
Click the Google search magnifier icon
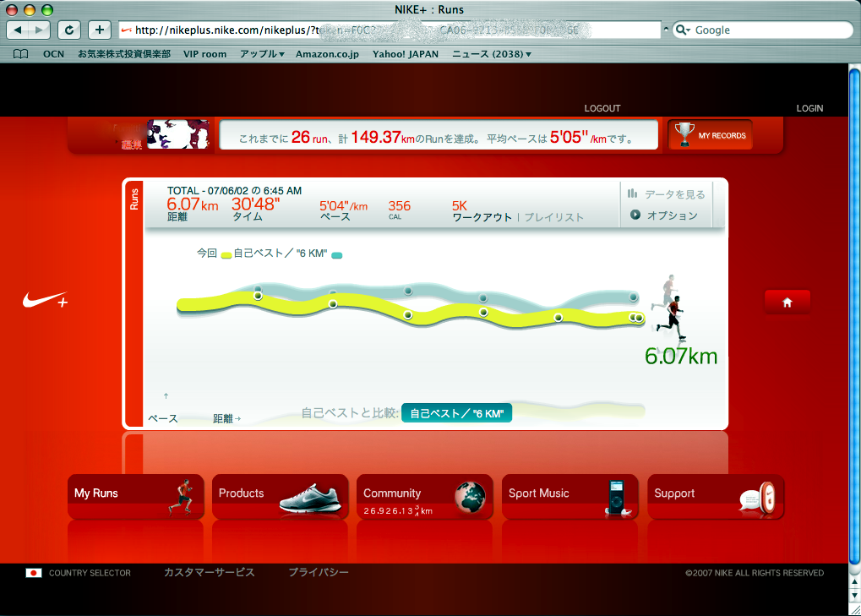(682, 30)
